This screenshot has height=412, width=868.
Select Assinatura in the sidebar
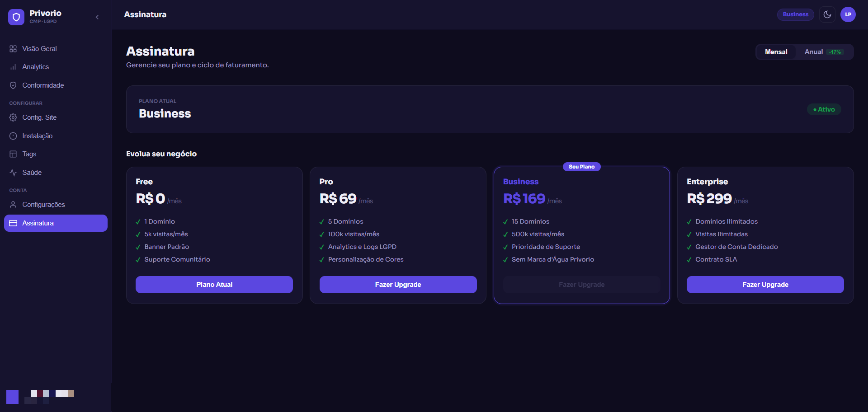[x=56, y=223]
